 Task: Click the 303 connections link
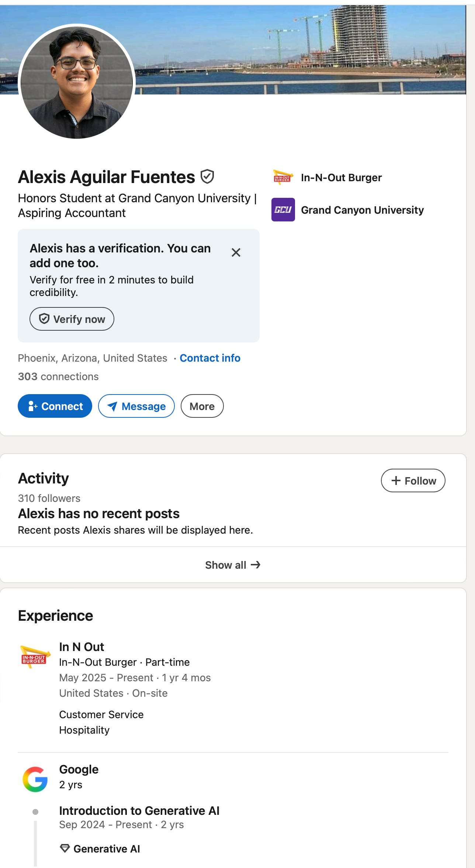click(x=58, y=376)
